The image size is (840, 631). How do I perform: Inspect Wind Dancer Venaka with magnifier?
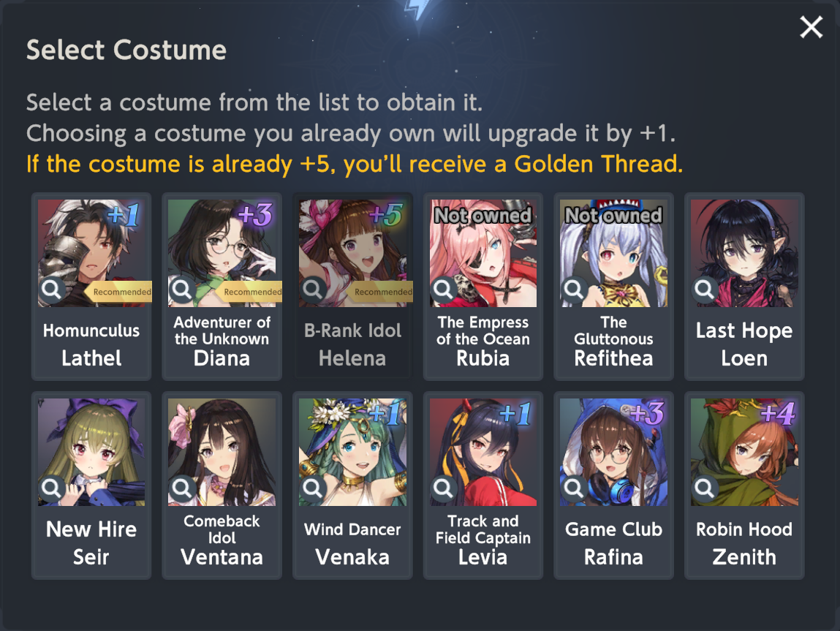point(313,488)
